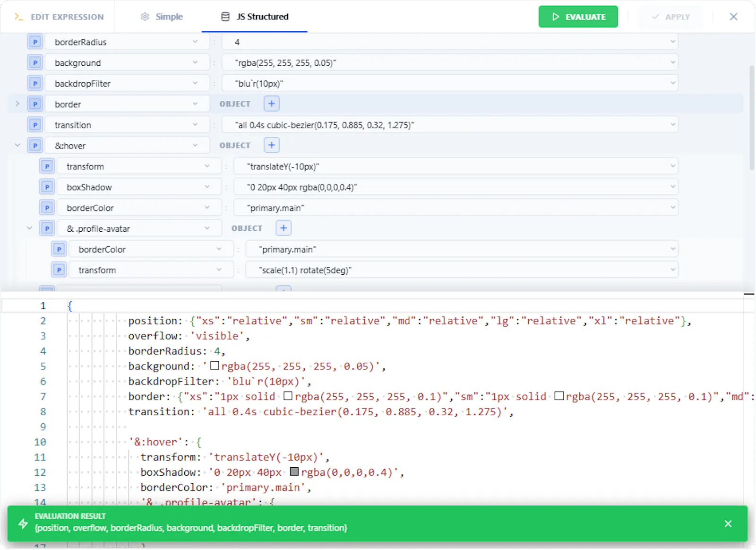Screen dimensions: 756x550
Task: Click the 'overflow: visible' code line
Action: coord(189,336)
